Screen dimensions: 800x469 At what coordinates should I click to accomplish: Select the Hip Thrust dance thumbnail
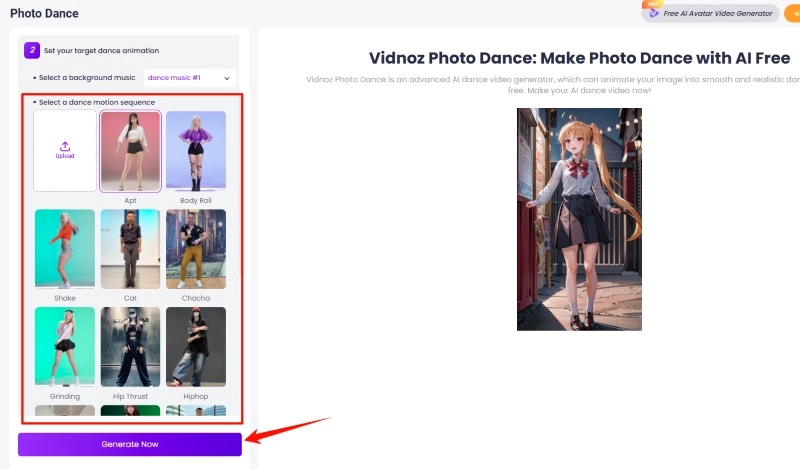131,347
